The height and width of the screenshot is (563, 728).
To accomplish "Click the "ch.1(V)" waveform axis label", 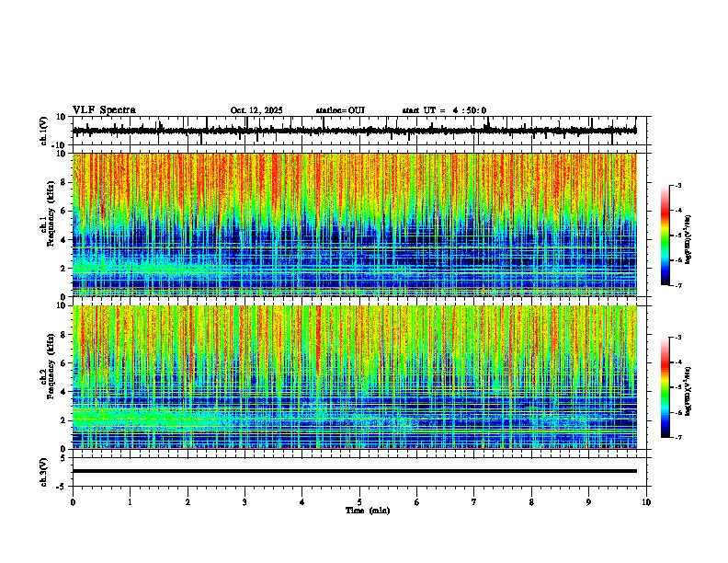I will pyautogui.click(x=44, y=131).
